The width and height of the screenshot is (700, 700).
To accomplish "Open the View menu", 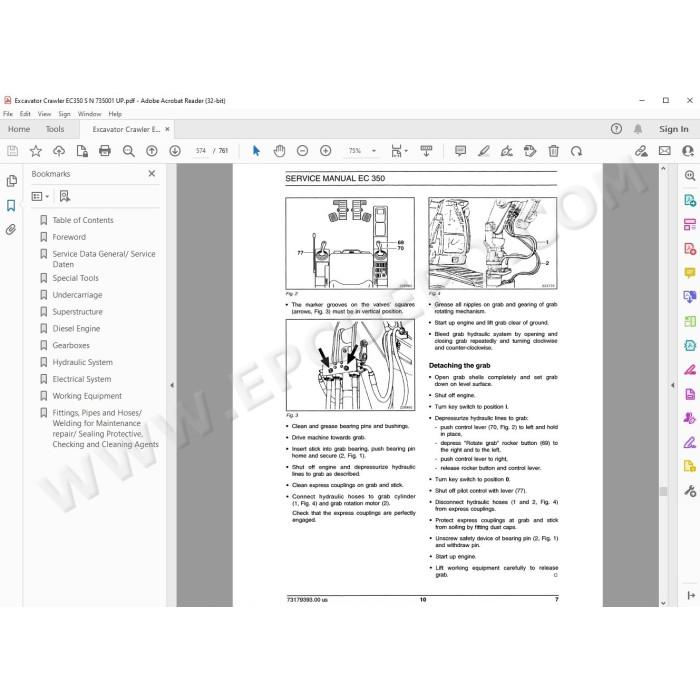I will (44, 114).
